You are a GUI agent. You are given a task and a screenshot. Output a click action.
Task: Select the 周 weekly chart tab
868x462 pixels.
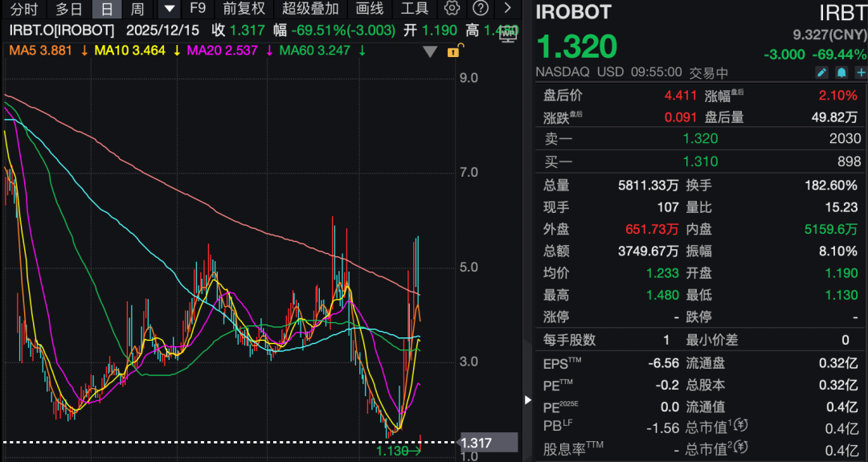(137, 9)
